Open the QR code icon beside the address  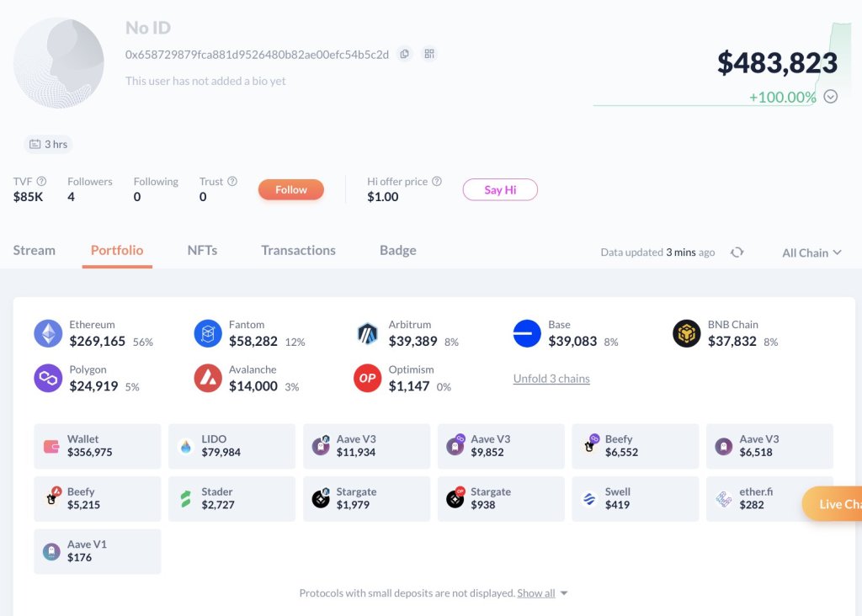[428, 52]
